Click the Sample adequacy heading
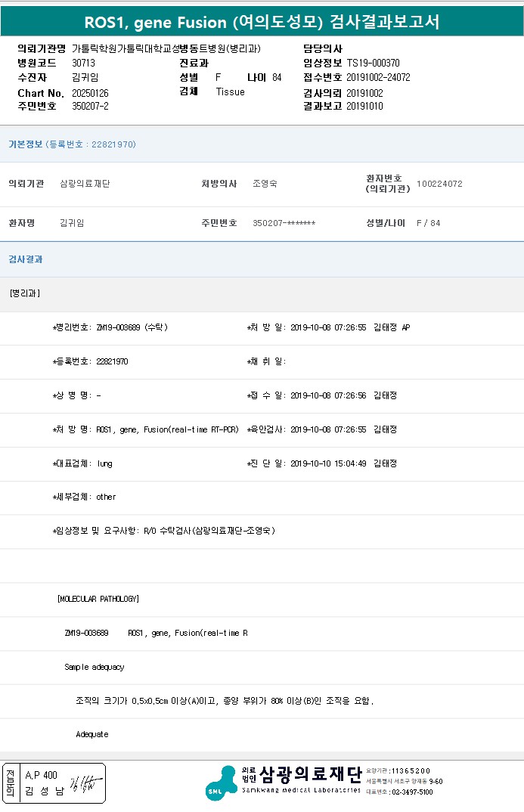The image size is (524, 812). pos(95,667)
